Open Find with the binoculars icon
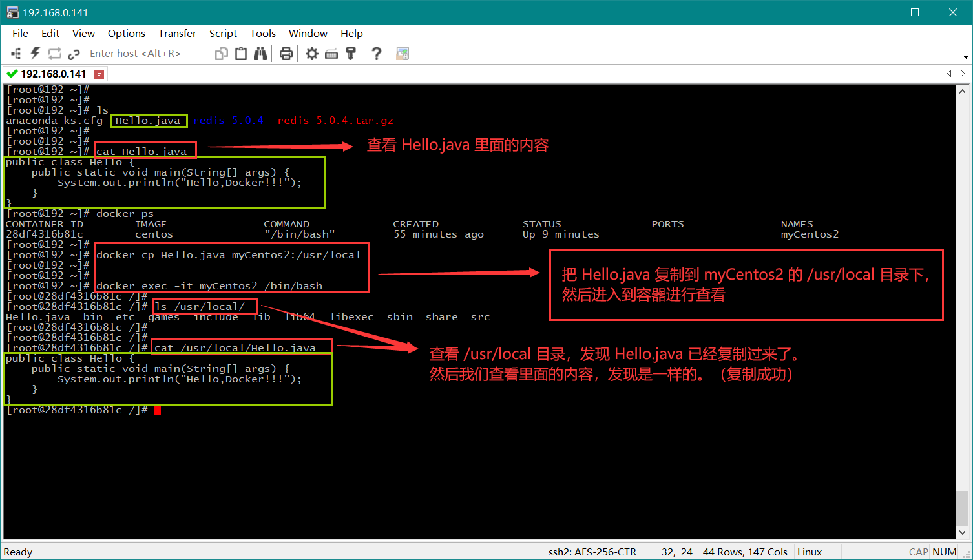This screenshot has height=560, width=973. 260,54
